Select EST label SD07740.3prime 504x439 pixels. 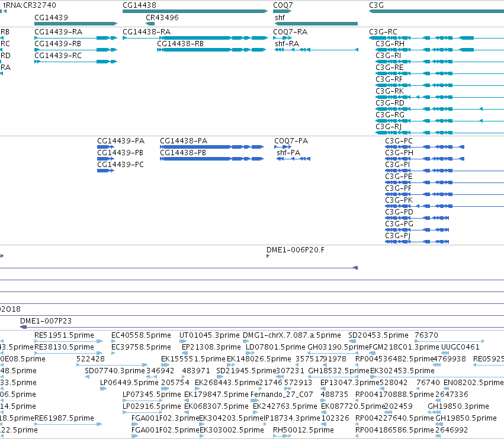coord(115,371)
